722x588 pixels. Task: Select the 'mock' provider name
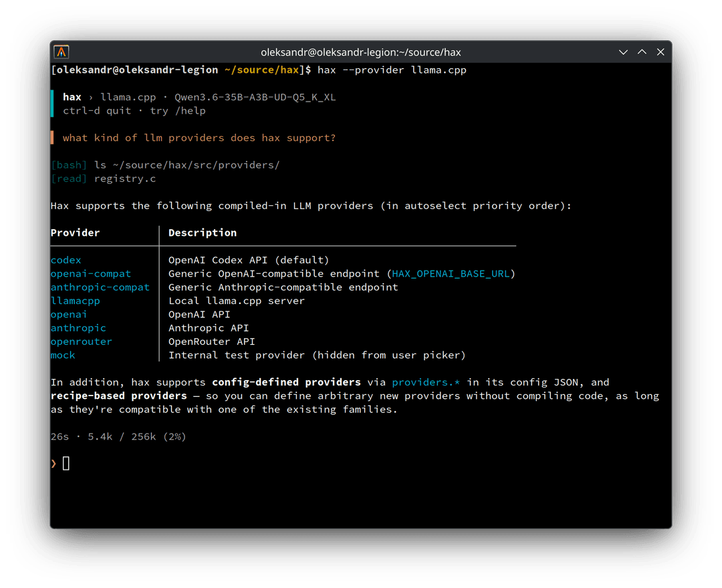(x=63, y=355)
